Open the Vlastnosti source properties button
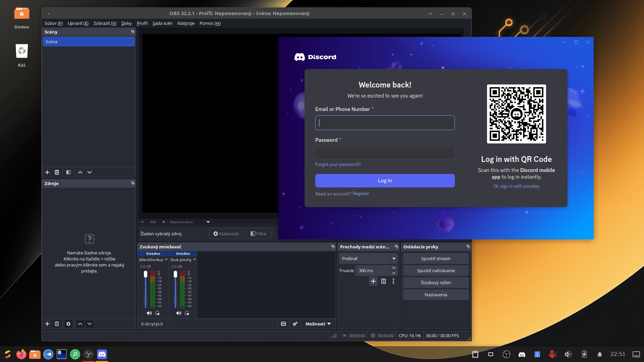Screen dimensions: 644x362 point(226,234)
